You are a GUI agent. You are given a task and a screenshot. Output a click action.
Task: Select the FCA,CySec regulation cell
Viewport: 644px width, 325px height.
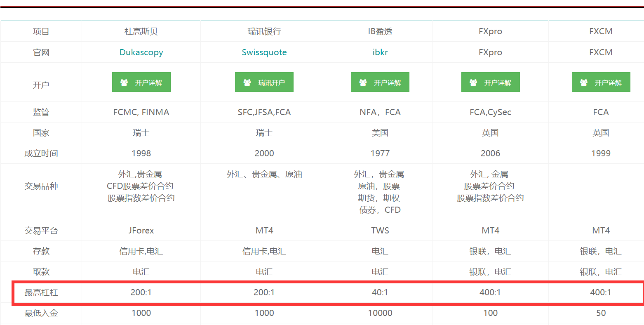(490, 112)
